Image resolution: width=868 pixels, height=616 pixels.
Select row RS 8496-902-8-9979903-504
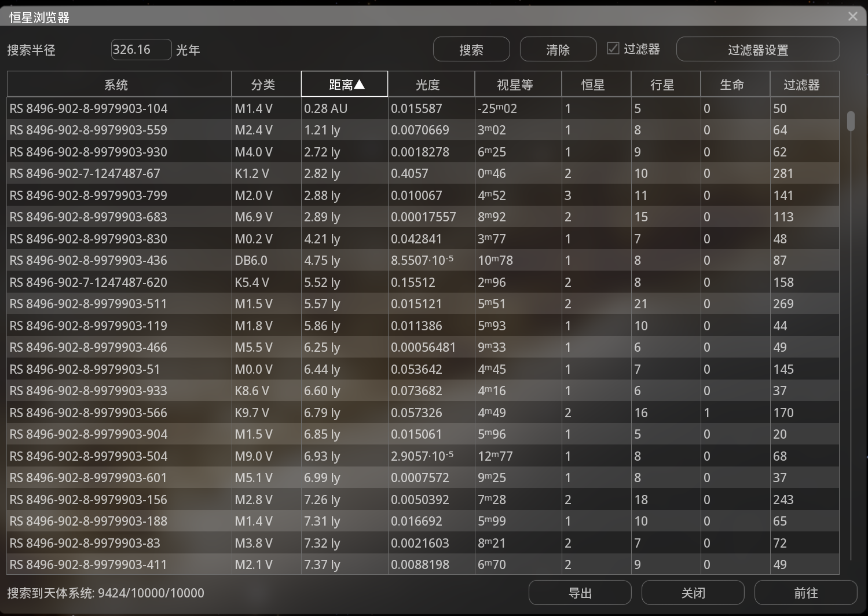pos(423,456)
